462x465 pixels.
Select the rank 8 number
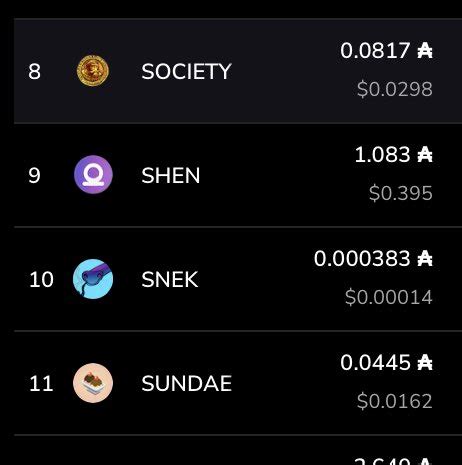(34, 71)
